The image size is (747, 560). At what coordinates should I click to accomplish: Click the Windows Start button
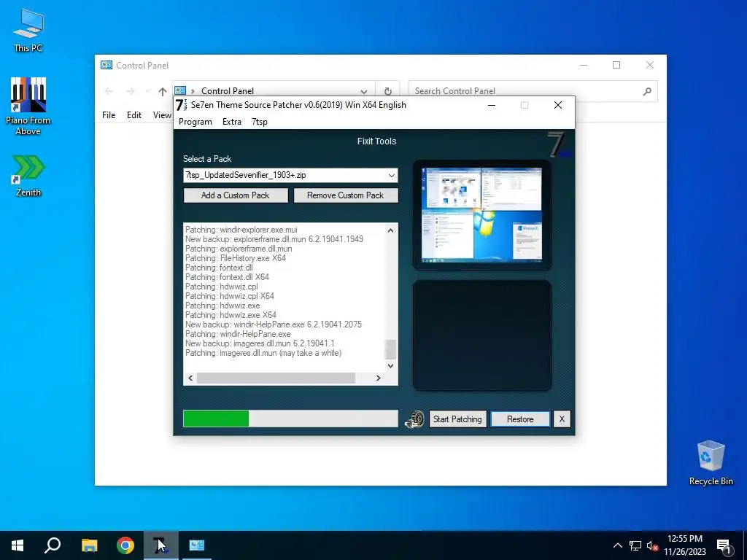(x=18, y=545)
